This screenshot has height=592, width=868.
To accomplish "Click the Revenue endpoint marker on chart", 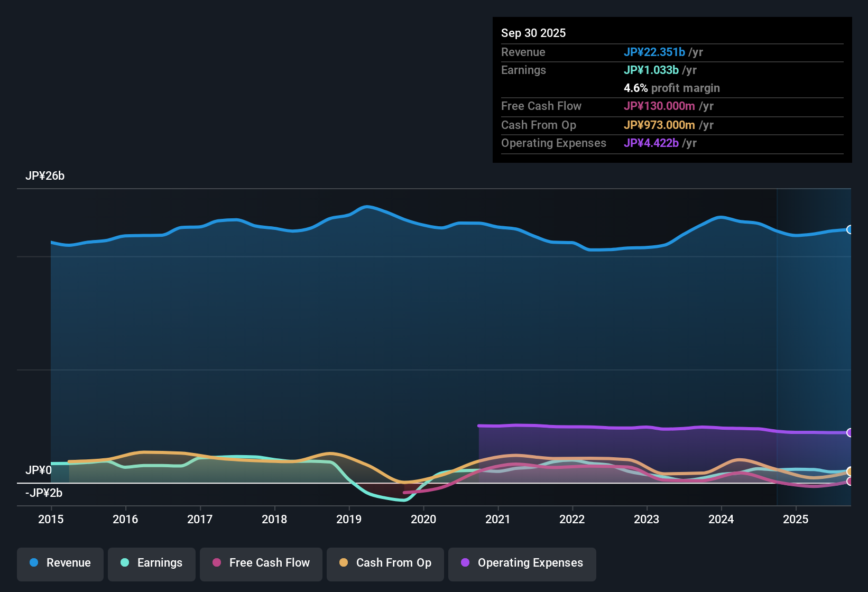I will 850,230.
